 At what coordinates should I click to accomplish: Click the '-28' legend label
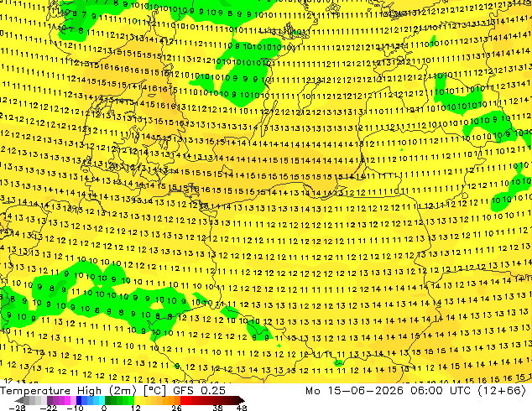18,408
